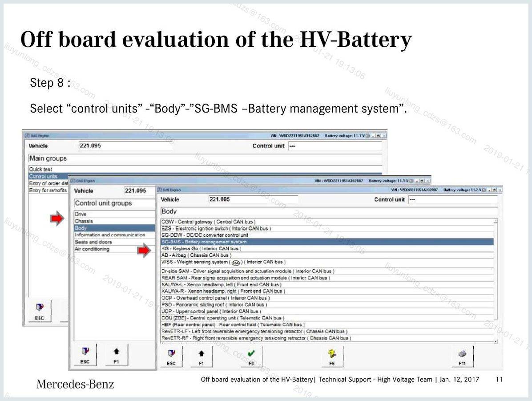Click F11 printer icon
Screen dimensions: 532x401
462,356
